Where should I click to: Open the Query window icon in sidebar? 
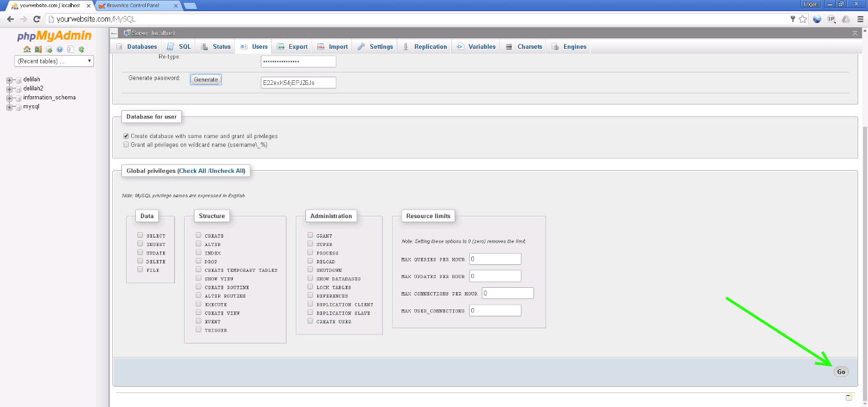coord(49,49)
